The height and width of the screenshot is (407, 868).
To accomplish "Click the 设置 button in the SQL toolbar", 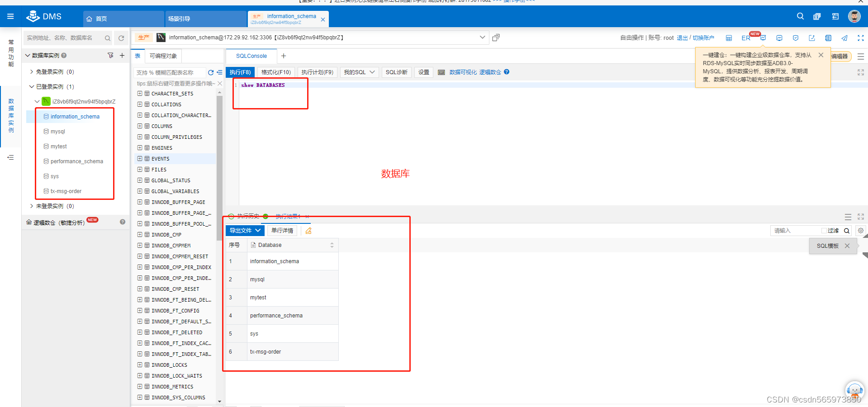I will click(424, 72).
